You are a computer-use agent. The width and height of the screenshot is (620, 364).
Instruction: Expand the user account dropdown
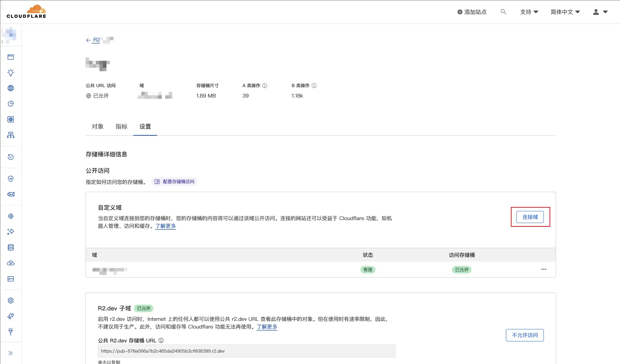(600, 12)
